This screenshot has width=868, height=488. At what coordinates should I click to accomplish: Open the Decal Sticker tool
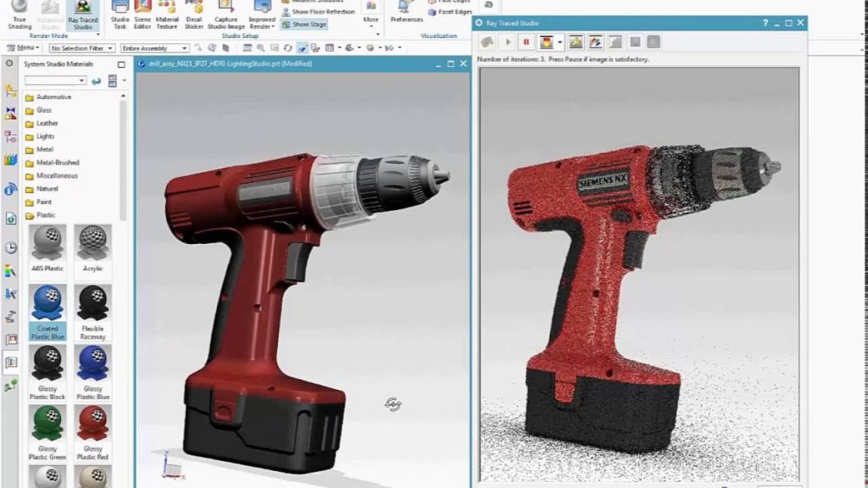(x=194, y=13)
